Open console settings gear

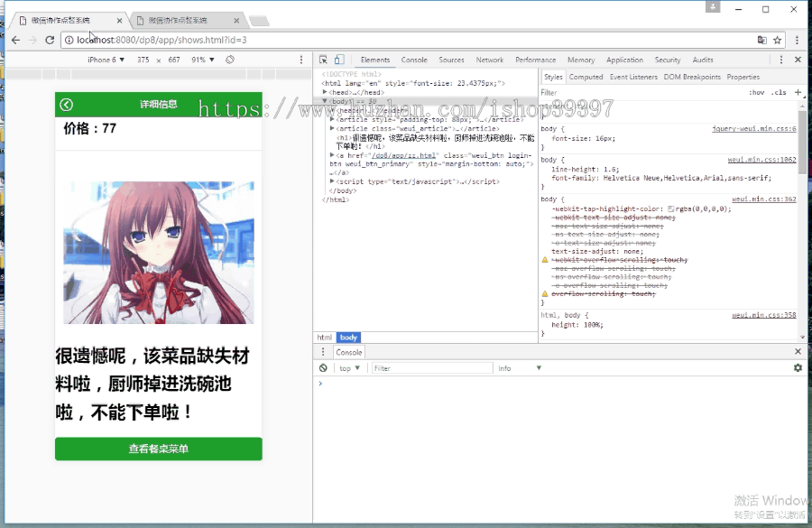[x=798, y=367]
